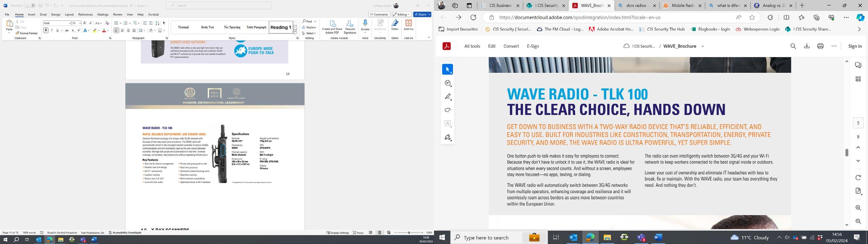The height and width of the screenshot is (244, 868).
Task: Adjust the Word zoom slider
Action: pos(409,233)
